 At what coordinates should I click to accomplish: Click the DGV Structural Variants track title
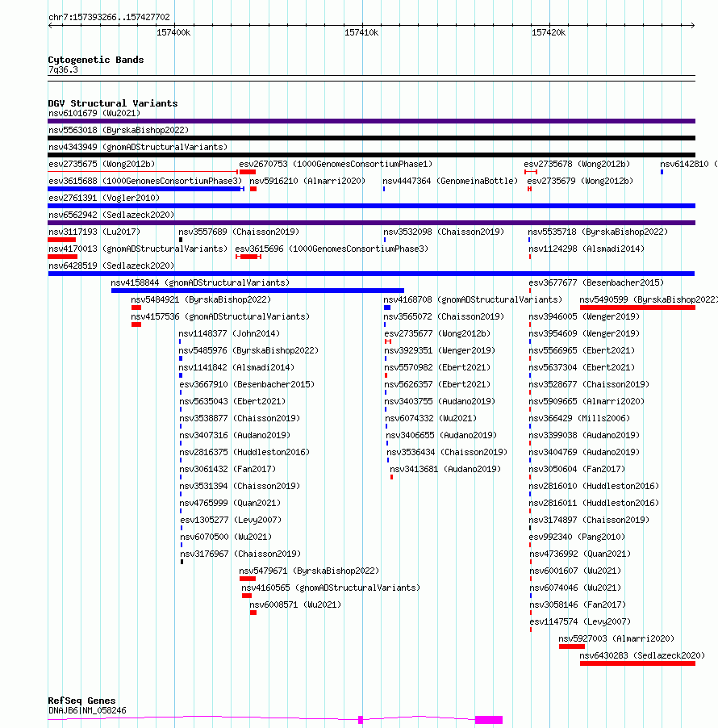[x=113, y=103]
